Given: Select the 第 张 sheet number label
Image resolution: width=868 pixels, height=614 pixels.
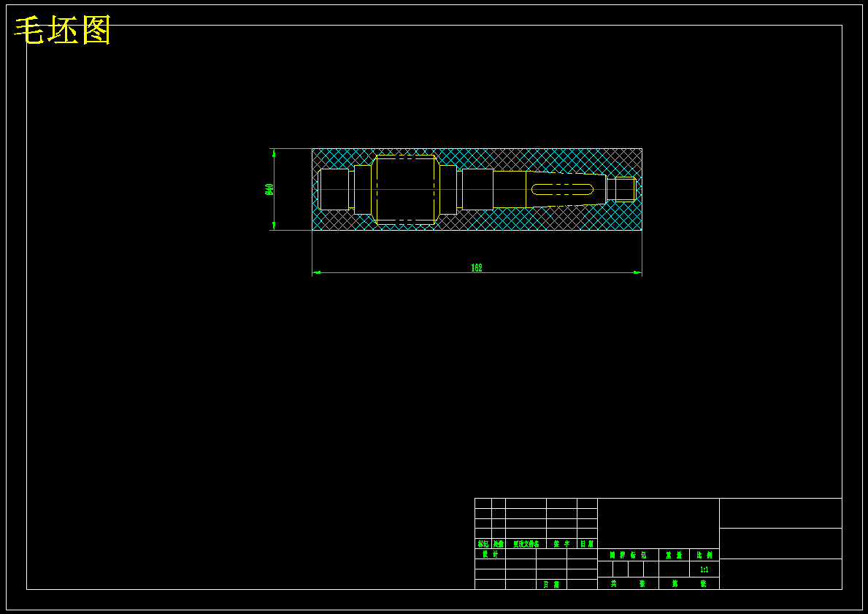Looking at the screenshot, I should 688,583.
